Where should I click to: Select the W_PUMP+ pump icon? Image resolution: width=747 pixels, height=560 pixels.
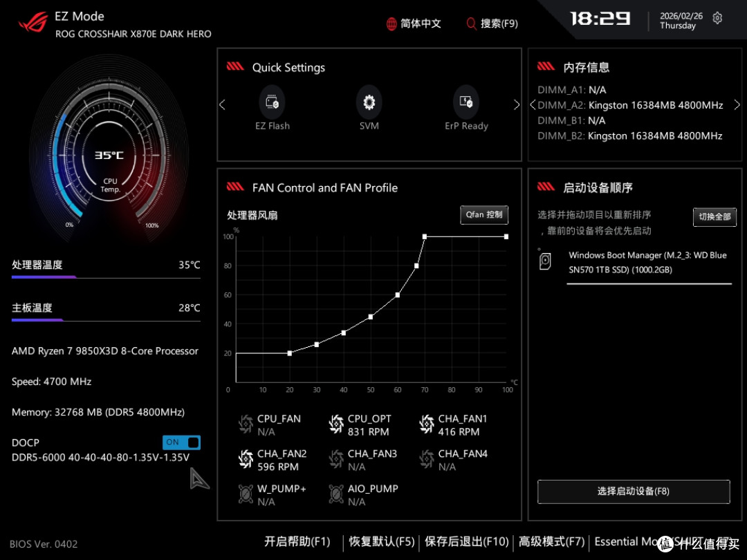[246, 494]
